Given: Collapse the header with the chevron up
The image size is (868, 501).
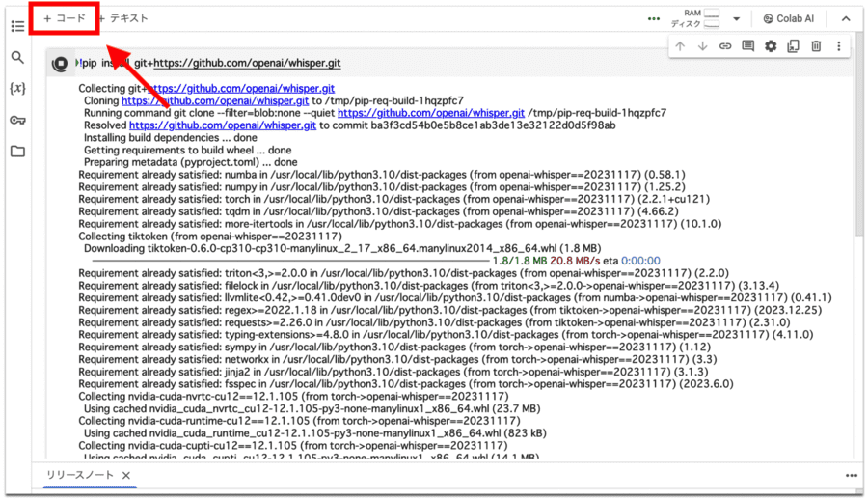Looking at the screenshot, I should [846, 19].
